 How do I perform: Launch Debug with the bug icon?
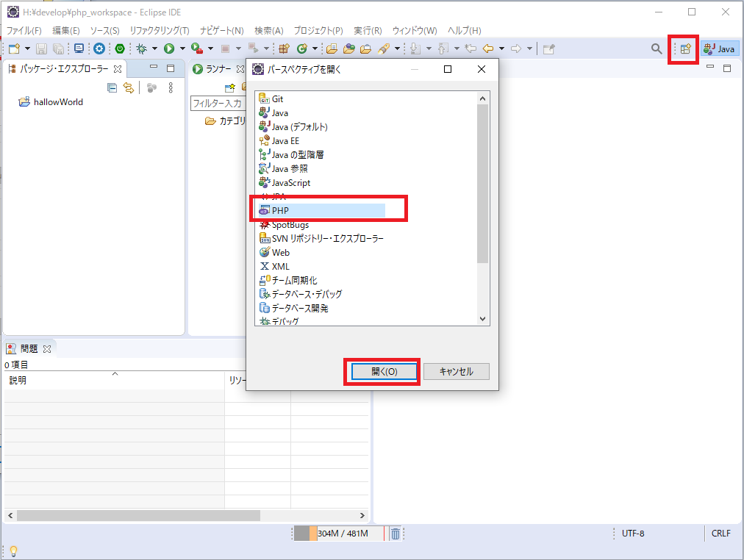[141, 49]
